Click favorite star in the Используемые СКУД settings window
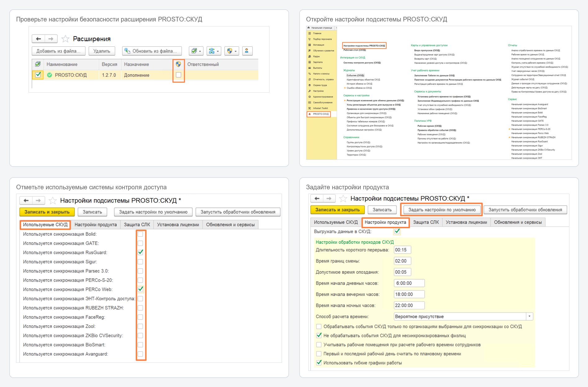This screenshot has height=387, width=588. tap(52, 200)
